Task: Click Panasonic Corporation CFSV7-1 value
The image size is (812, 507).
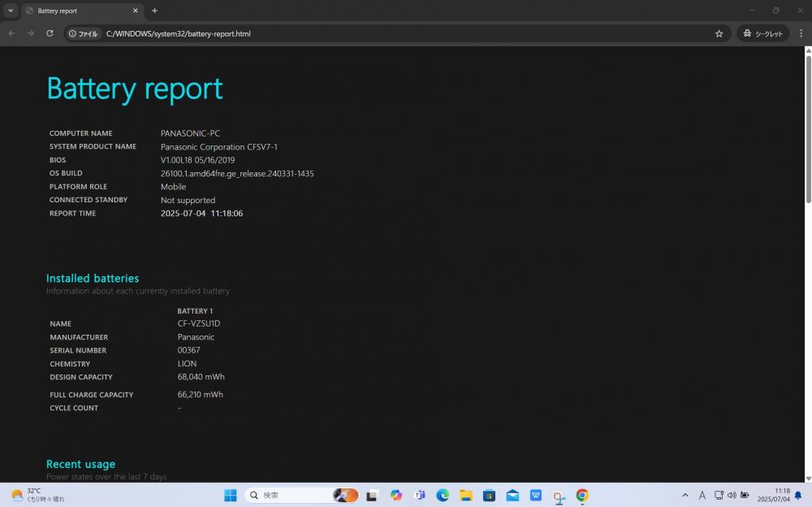Action: tap(219, 147)
